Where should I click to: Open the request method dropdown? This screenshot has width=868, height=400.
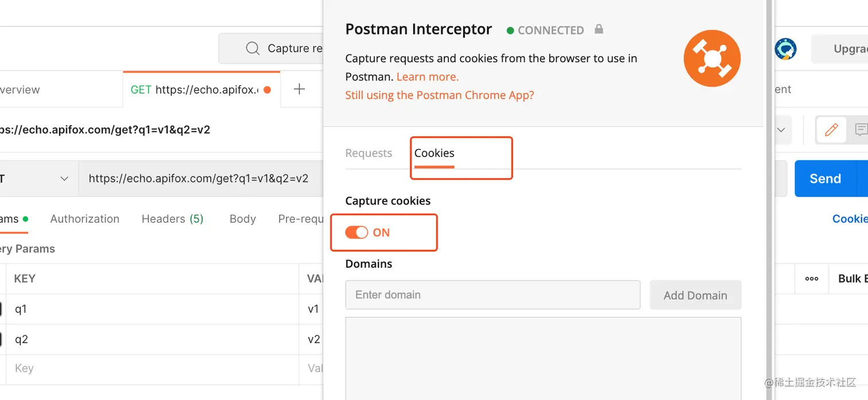tap(64, 178)
